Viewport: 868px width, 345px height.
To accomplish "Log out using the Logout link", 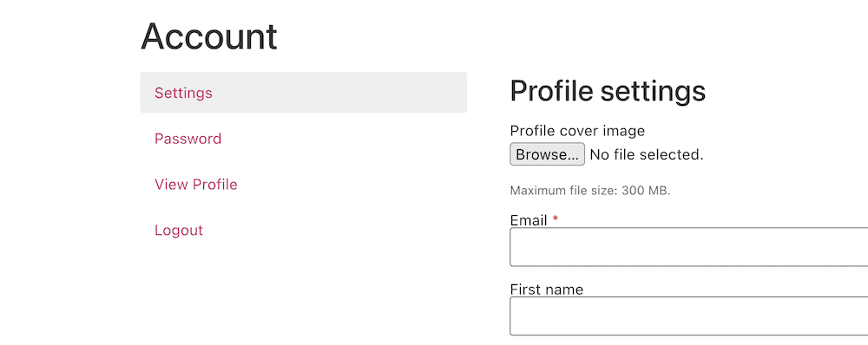I will [179, 230].
